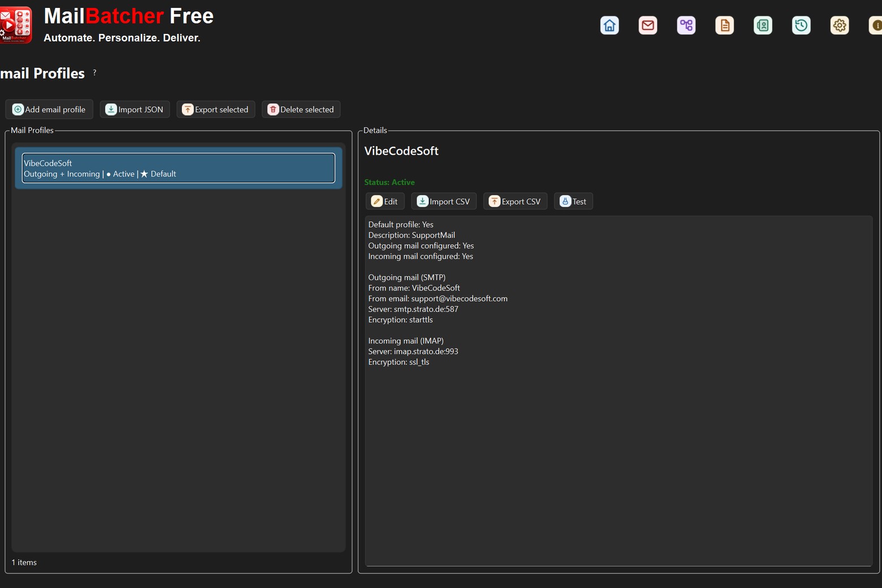882x588 pixels.
Task: Click the VibeCodeSoft heading in Details
Action: point(401,151)
